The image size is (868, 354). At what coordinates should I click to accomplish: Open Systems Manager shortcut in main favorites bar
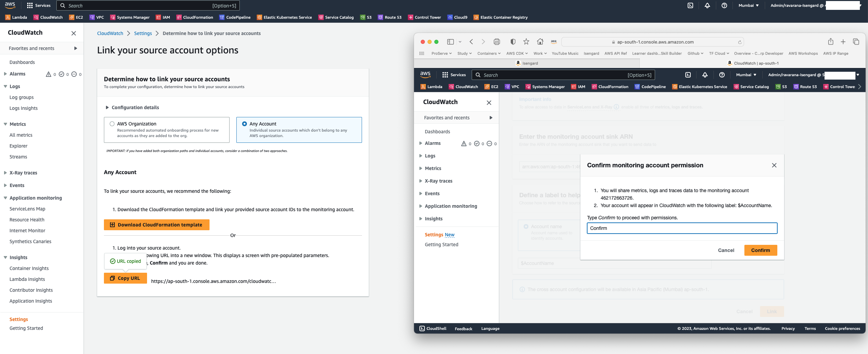(x=130, y=17)
